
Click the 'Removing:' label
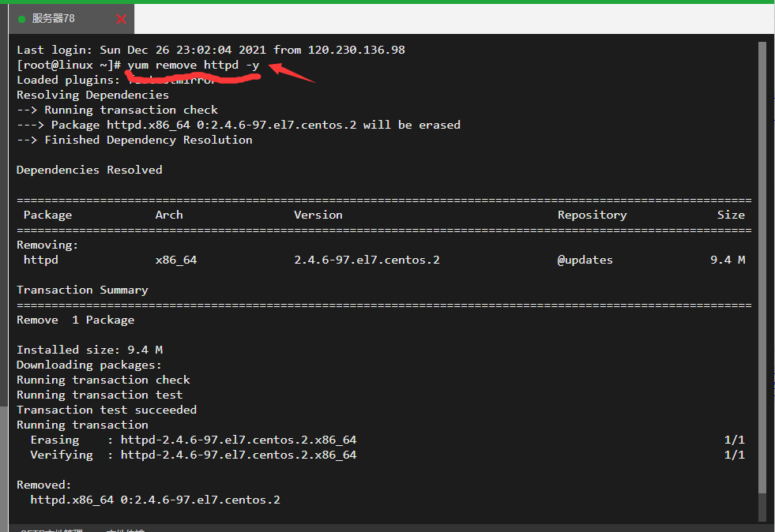click(x=47, y=245)
